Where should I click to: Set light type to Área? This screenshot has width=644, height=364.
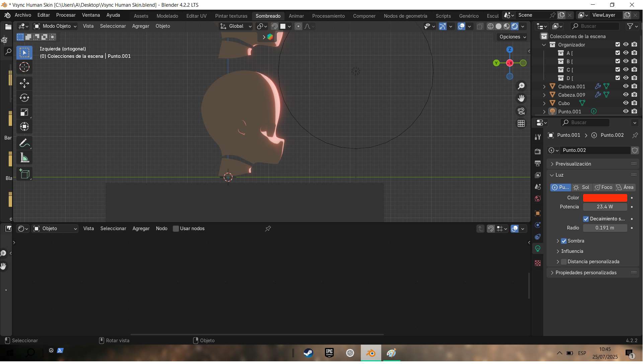pos(626,188)
